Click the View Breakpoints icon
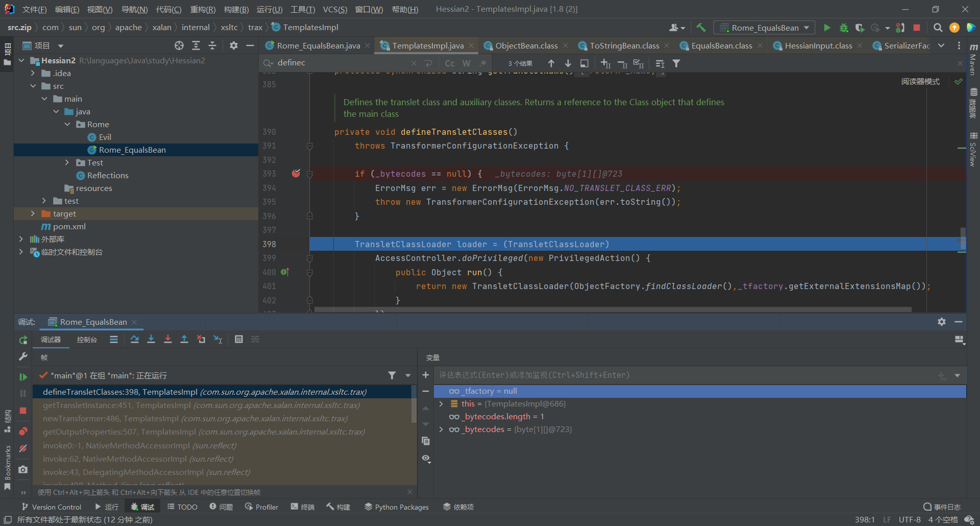Viewport: 980px width, 526px height. point(23,432)
